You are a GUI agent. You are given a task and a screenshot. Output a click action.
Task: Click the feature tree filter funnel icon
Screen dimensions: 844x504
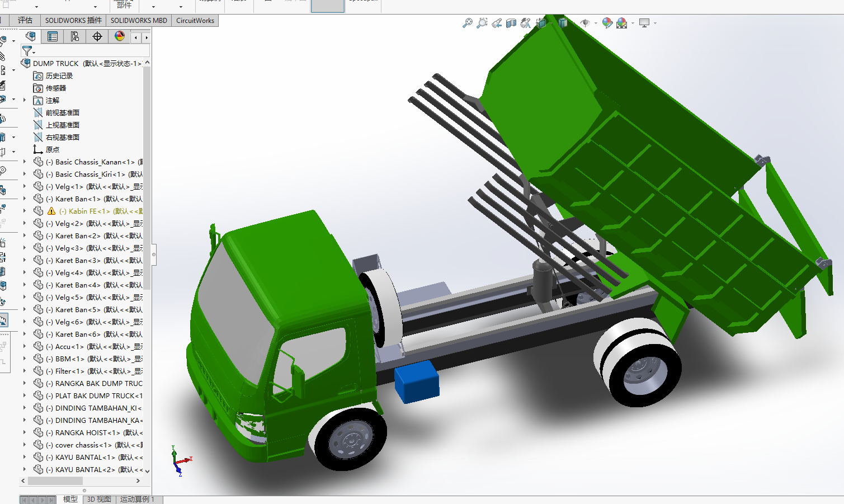[27, 51]
